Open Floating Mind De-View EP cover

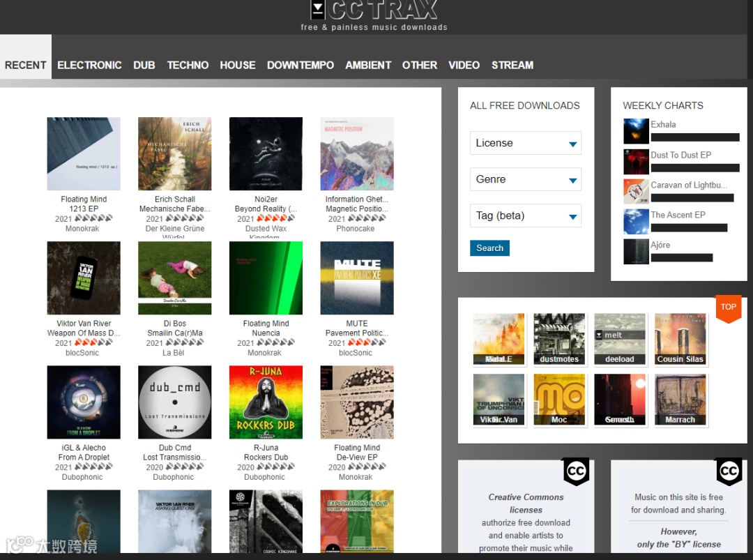(x=357, y=402)
